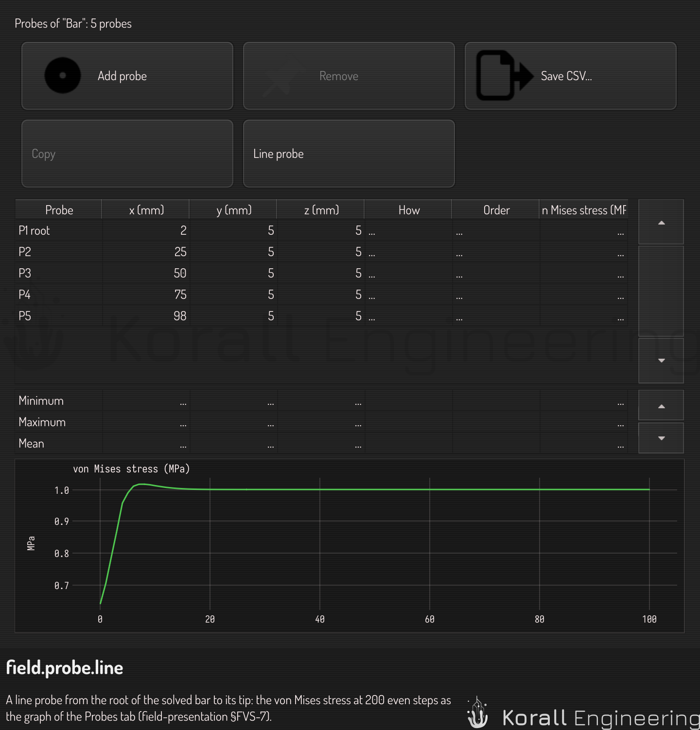Click the von Mises stress column header
This screenshot has width=700, height=730.
584,209
